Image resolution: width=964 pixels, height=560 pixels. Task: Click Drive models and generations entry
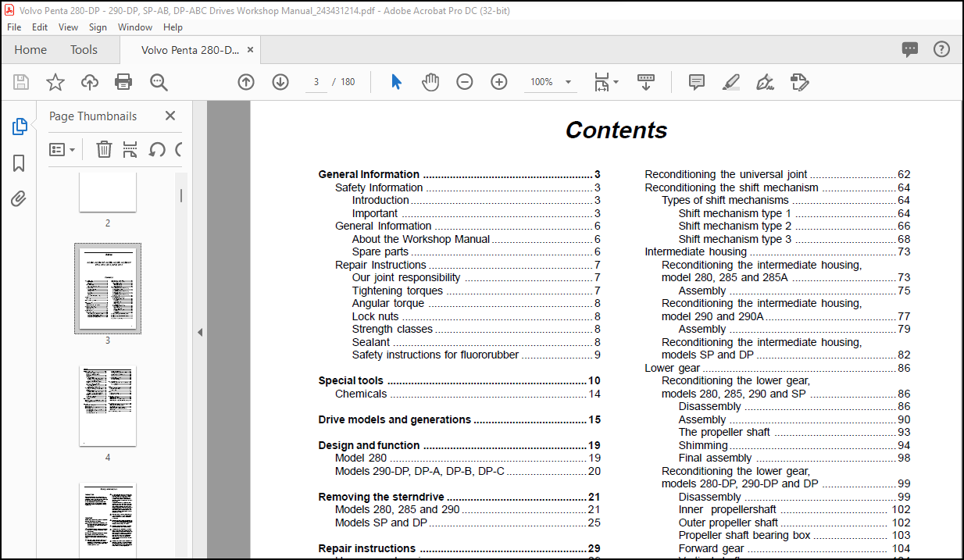(459, 419)
